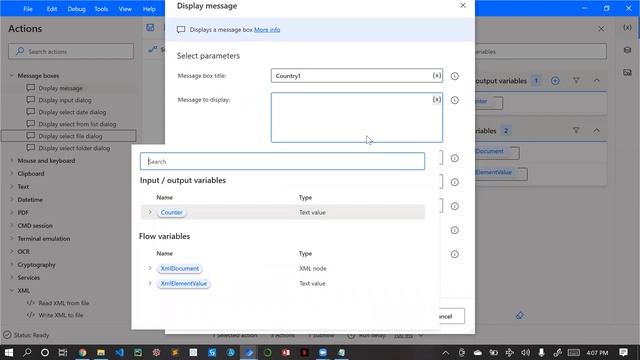640x360 pixels.
Task: Add an input/output variable
Action: pyautogui.click(x=555, y=81)
